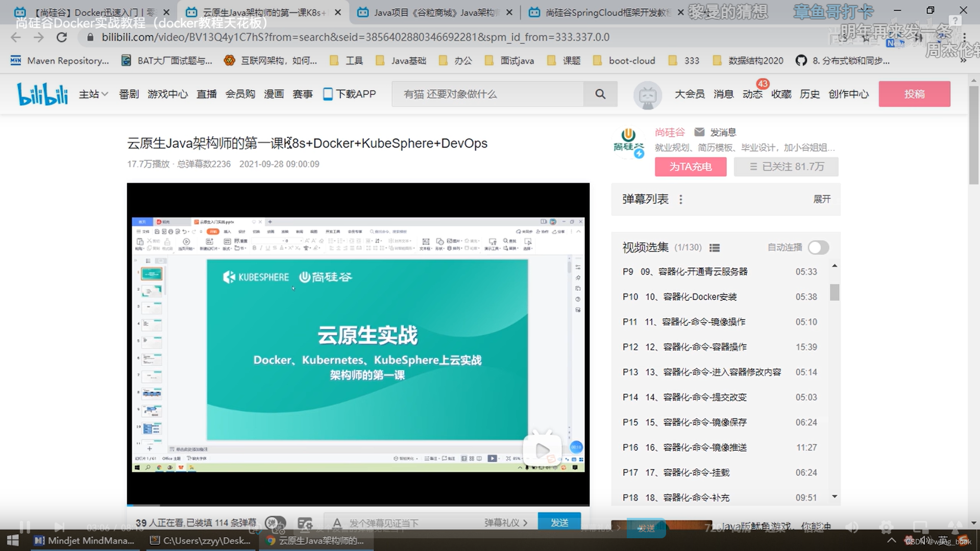Toggle the danmaku display switch

click(x=276, y=523)
